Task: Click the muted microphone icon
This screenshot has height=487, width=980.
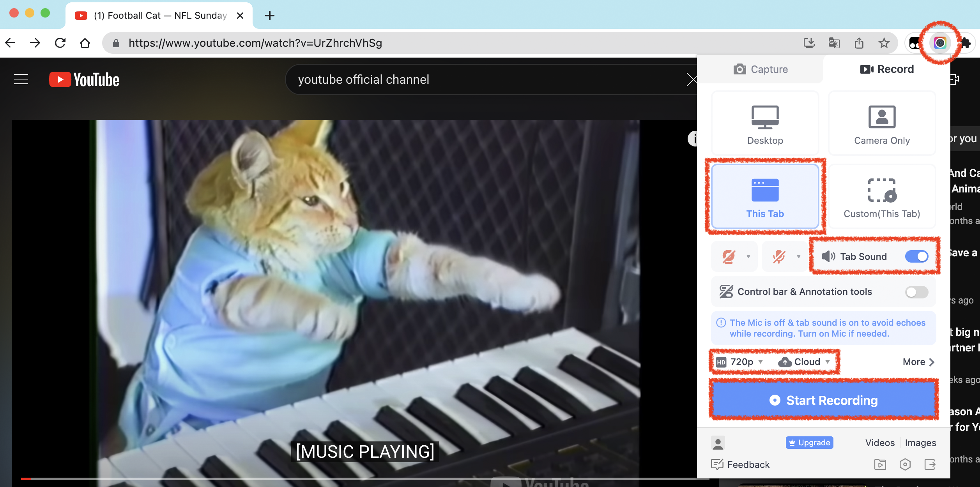Action: [x=779, y=257]
